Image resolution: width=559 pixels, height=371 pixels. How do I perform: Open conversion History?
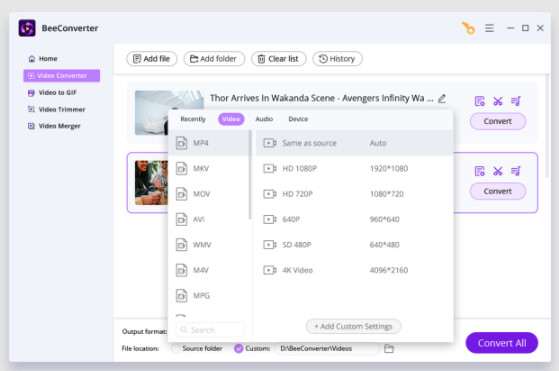click(x=337, y=59)
